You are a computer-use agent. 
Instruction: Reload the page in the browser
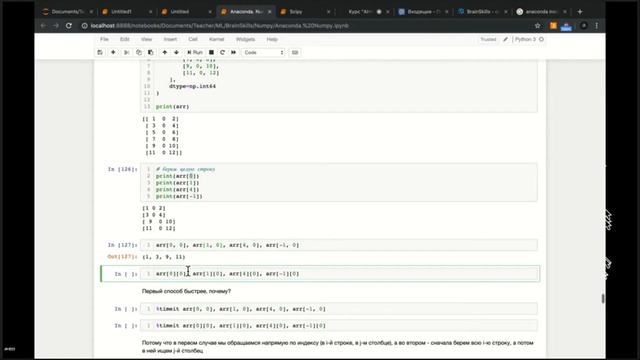[x=69, y=26]
